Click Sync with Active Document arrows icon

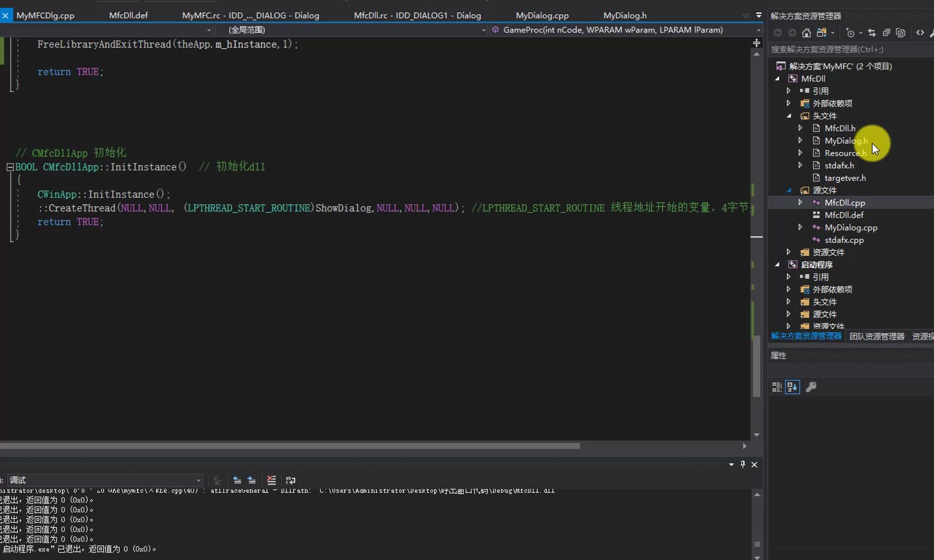point(872,33)
